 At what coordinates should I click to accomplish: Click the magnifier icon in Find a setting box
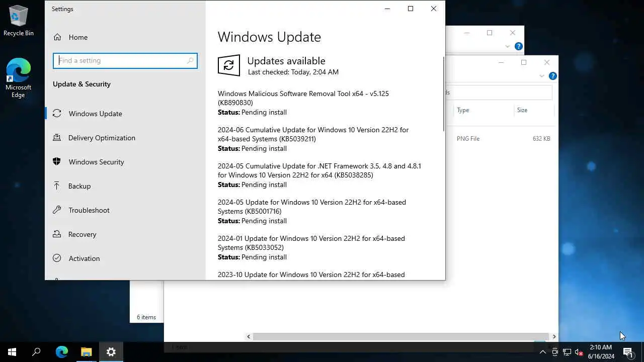pyautogui.click(x=190, y=61)
